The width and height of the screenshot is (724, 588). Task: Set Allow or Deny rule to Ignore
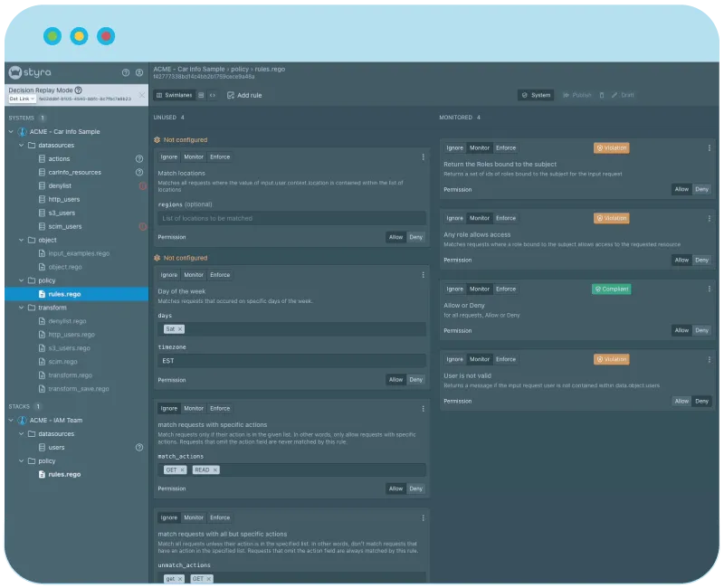tap(454, 289)
